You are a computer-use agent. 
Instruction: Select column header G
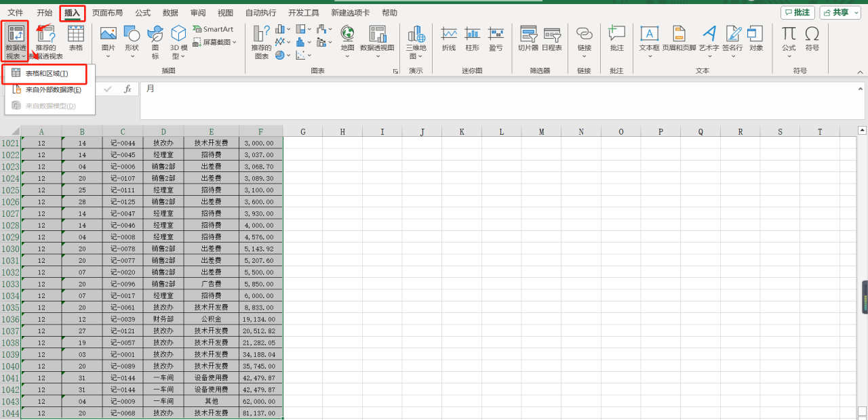[x=302, y=132]
